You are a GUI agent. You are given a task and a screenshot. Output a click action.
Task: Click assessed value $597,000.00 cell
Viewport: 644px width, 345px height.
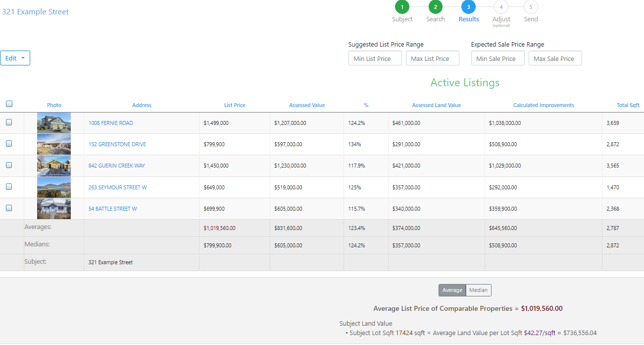(x=288, y=144)
